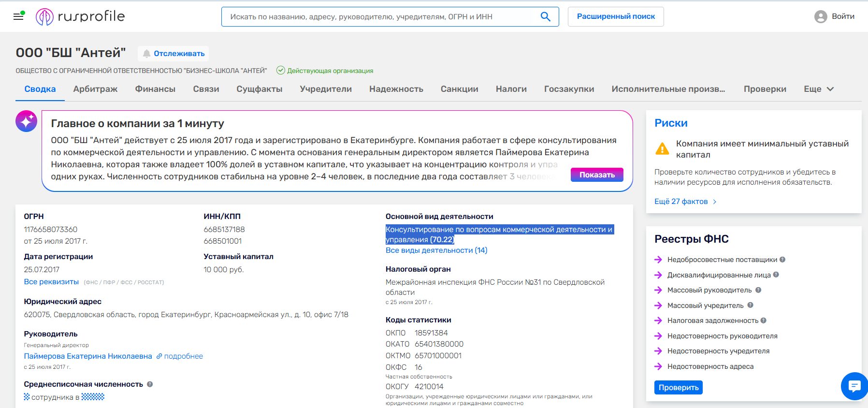
Task: Click the user avatar icon
Action: (821, 17)
